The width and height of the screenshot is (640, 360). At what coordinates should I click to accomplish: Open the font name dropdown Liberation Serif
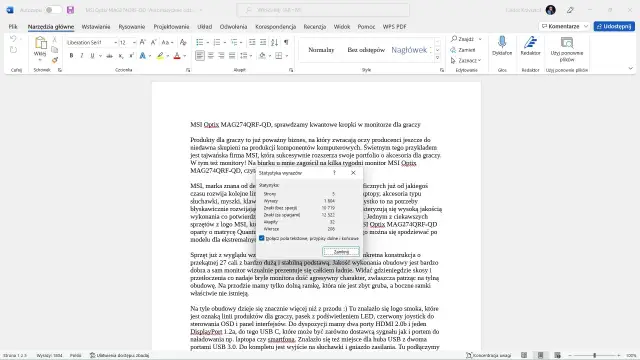[116, 42]
